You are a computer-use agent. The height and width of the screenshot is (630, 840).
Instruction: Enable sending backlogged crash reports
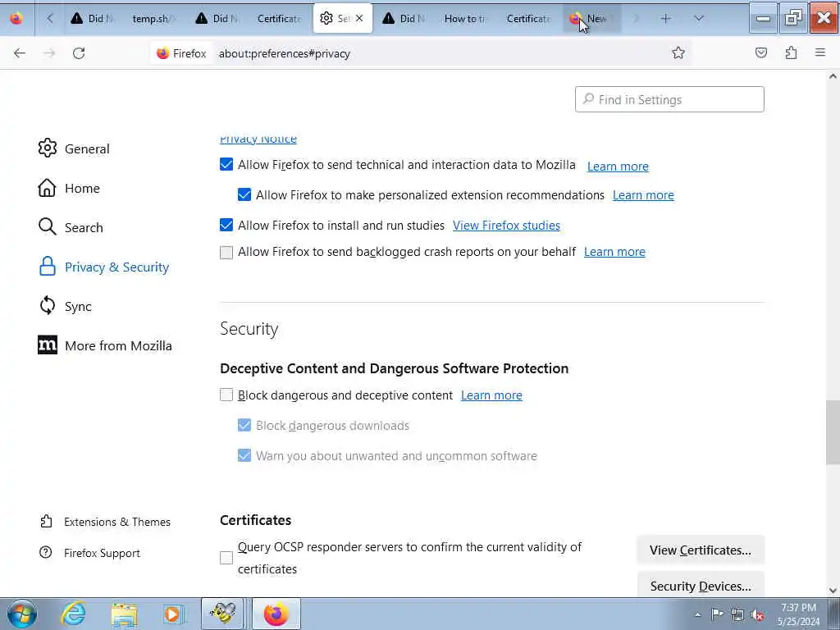click(x=226, y=252)
